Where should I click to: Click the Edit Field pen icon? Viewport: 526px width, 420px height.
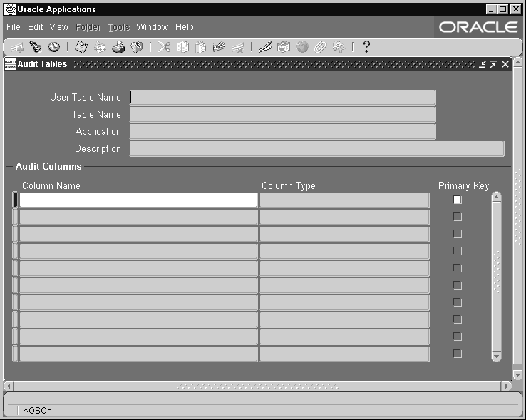point(265,47)
